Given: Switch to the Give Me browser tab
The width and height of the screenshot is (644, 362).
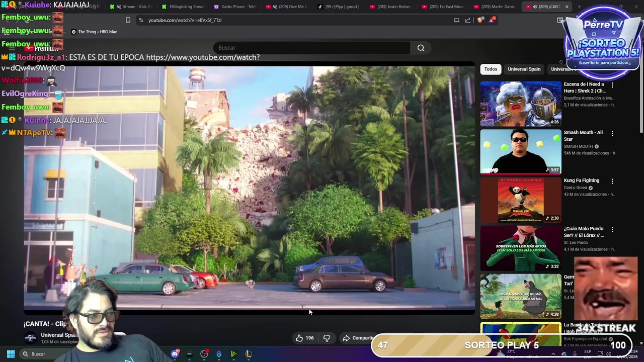Looking at the screenshot, I should click(x=287, y=7).
